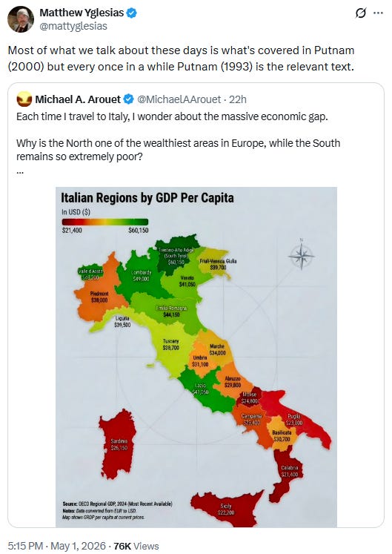Click Michael A. Arouet's avatar icon

tap(24, 99)
